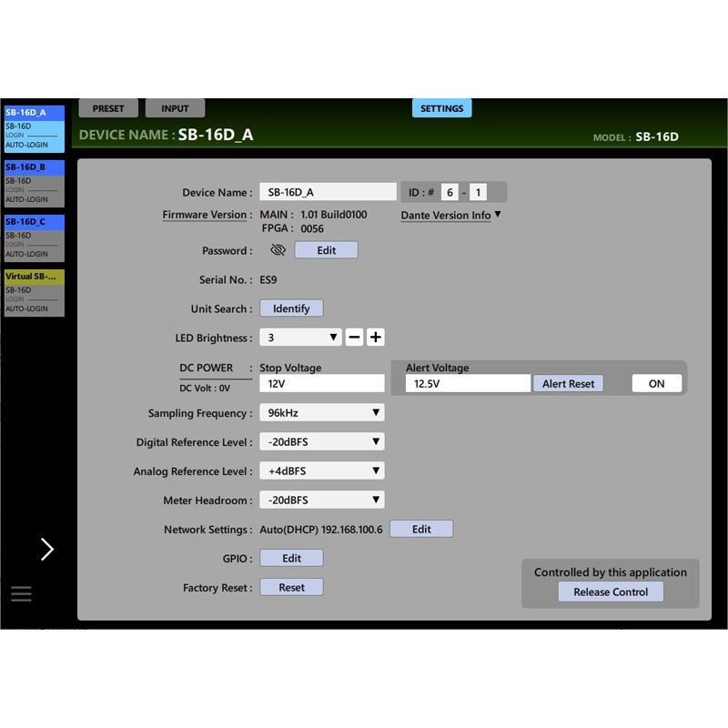Image resolution: width=728 pixels, height=728 pixels.
Task: Click the Password Edit button
Action: pyautogui.click(x=326, y=250)
